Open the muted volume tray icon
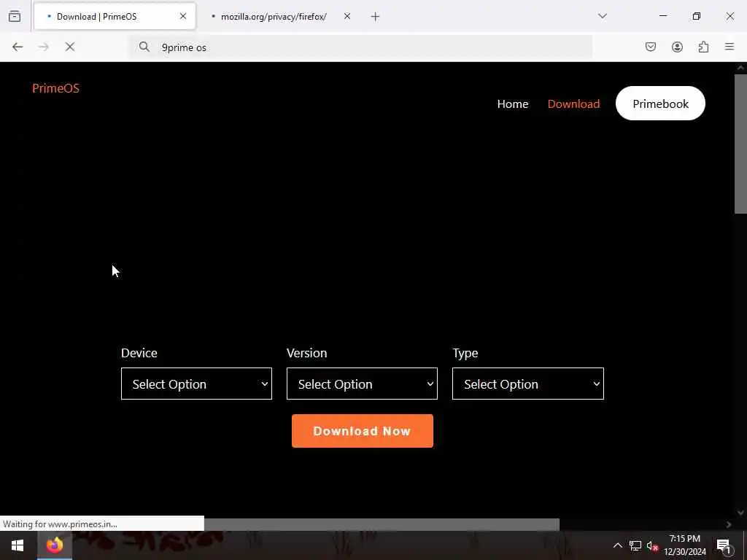Viewport: 747px width, 560px height. tap(652, 546)
